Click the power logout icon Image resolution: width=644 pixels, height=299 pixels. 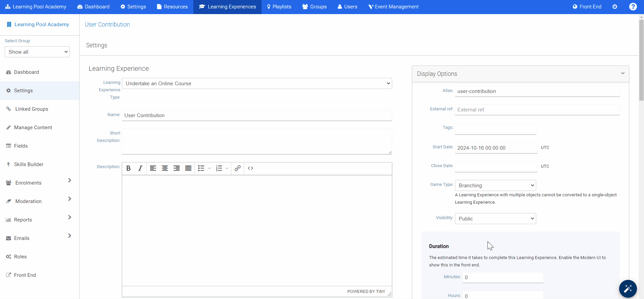click(615, 7)
